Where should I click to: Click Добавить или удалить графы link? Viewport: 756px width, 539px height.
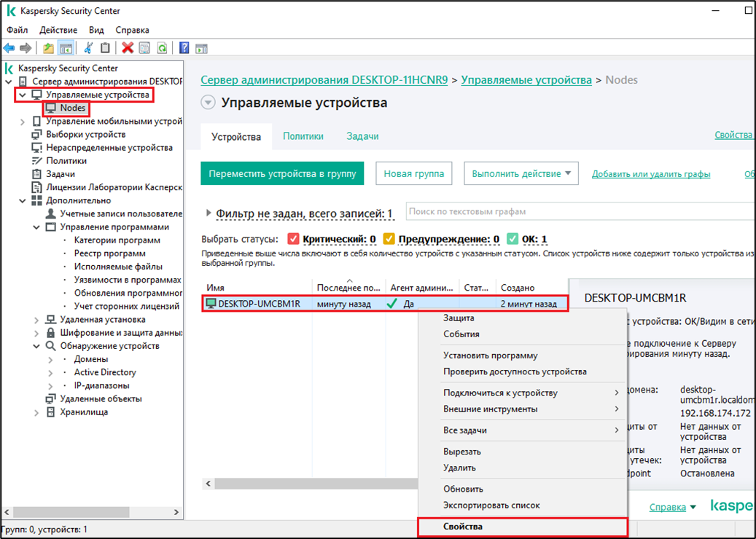(x=650, y=174)
